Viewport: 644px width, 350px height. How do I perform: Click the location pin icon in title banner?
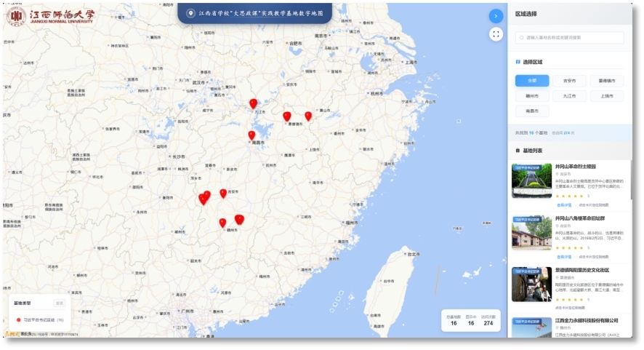click(x=190, y=13)
